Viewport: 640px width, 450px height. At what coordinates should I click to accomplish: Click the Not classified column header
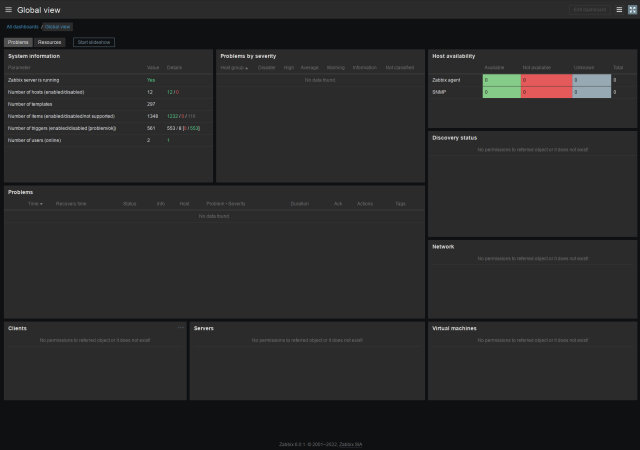click(400, 67)
